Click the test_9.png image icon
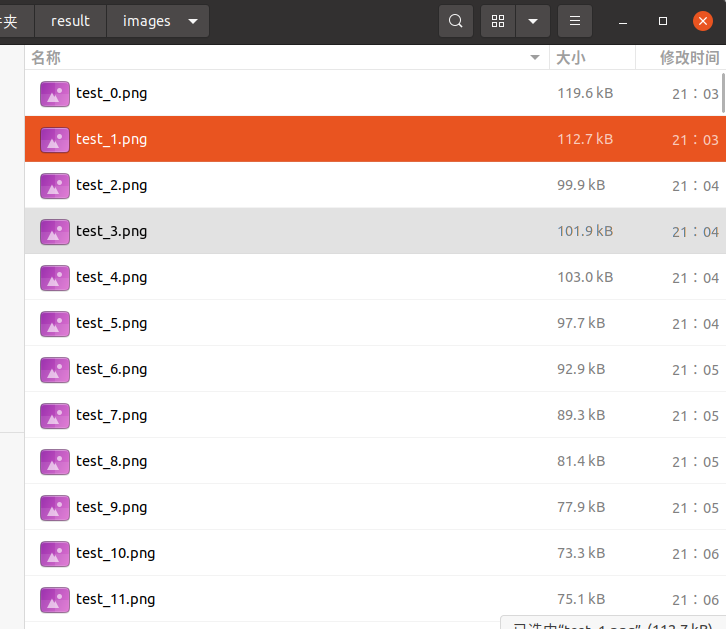The image size is (726, 629). click(x=55, y=508)
